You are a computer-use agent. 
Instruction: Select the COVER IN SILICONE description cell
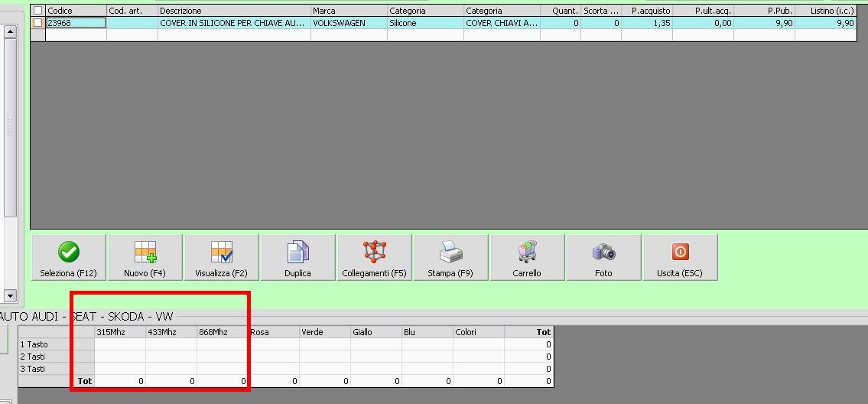pos(234,23)
